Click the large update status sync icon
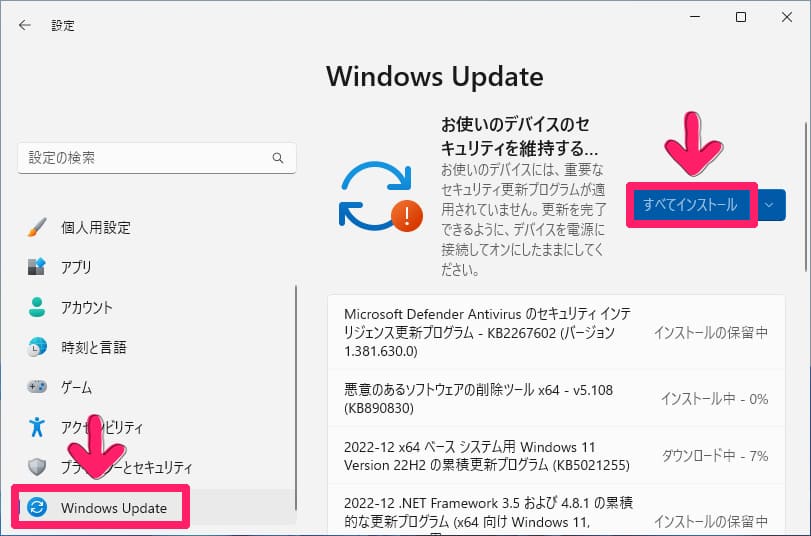Viewport: 811px width, 536px height. 381,197
